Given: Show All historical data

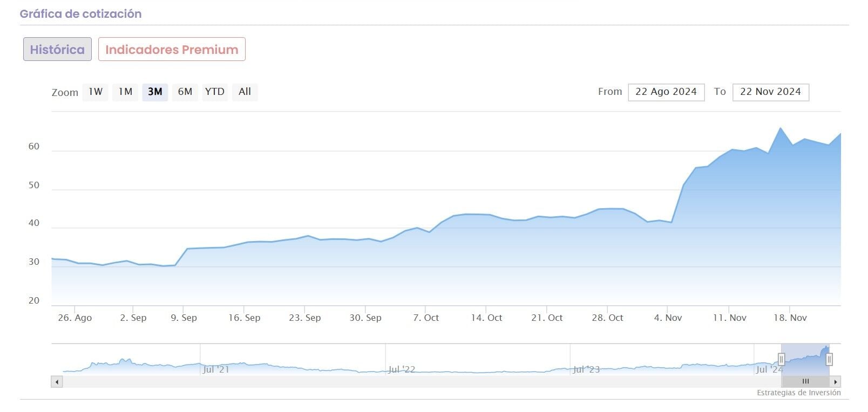Looking at the screenshot, I should click(x=245, y=92).
